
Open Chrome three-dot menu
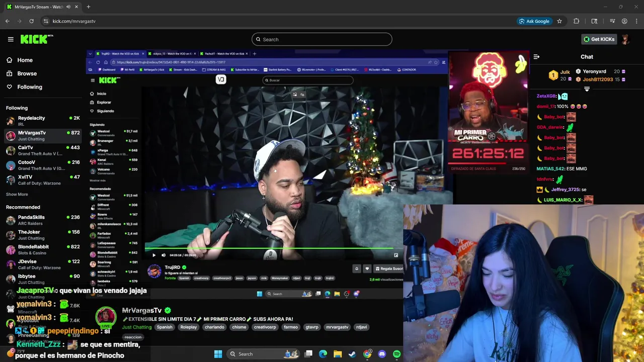636,21
